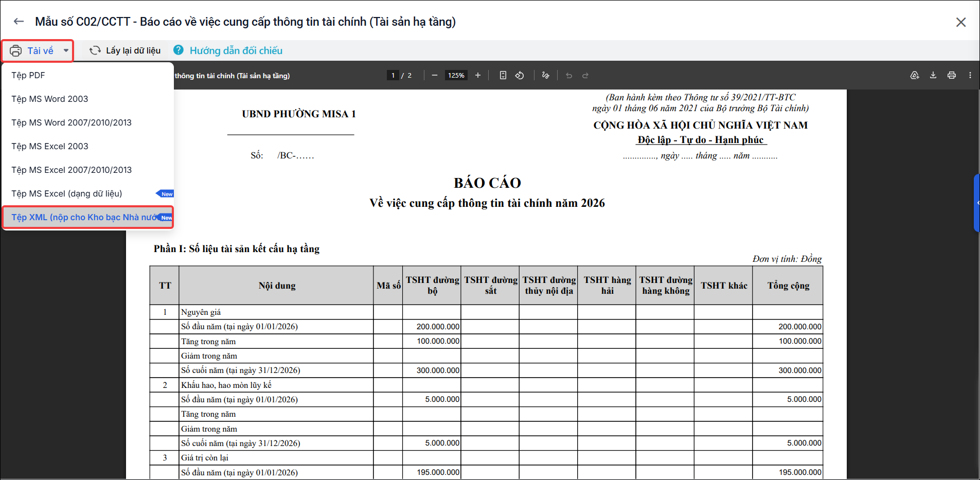Choose Tệp MS Word 2003 option

coord(88,99)
